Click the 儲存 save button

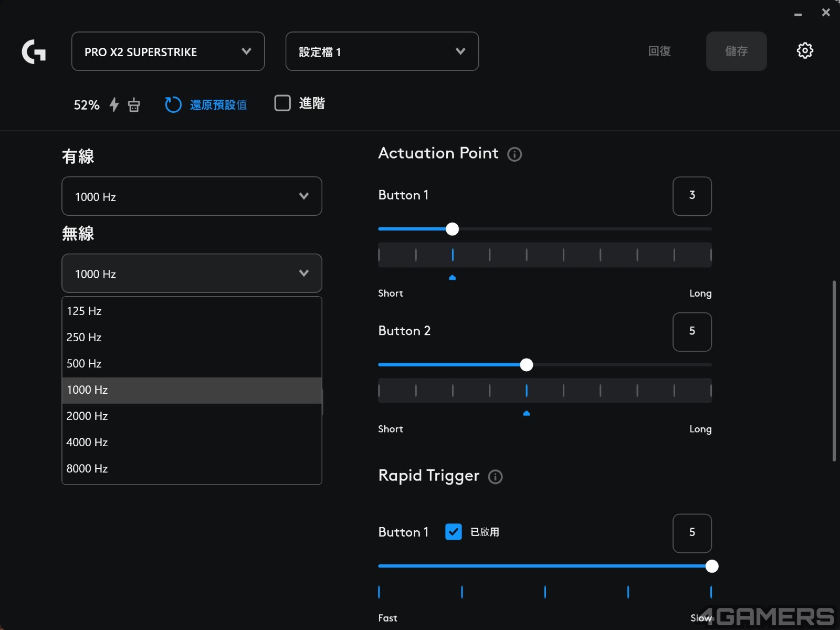pos(736,51)
